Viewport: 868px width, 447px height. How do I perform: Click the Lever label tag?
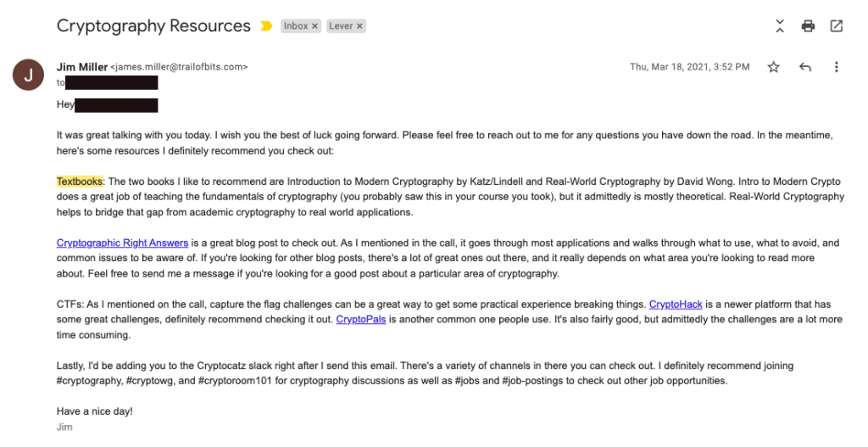pyautogui.click(x=341, y=26)
